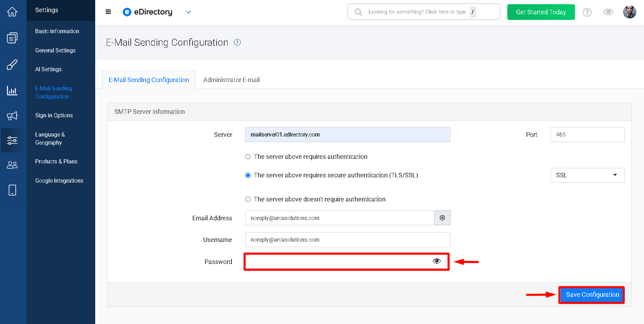Click the preview eye icon in header
This screenshot has width=644, height=324.
click(x=608, y=12)
